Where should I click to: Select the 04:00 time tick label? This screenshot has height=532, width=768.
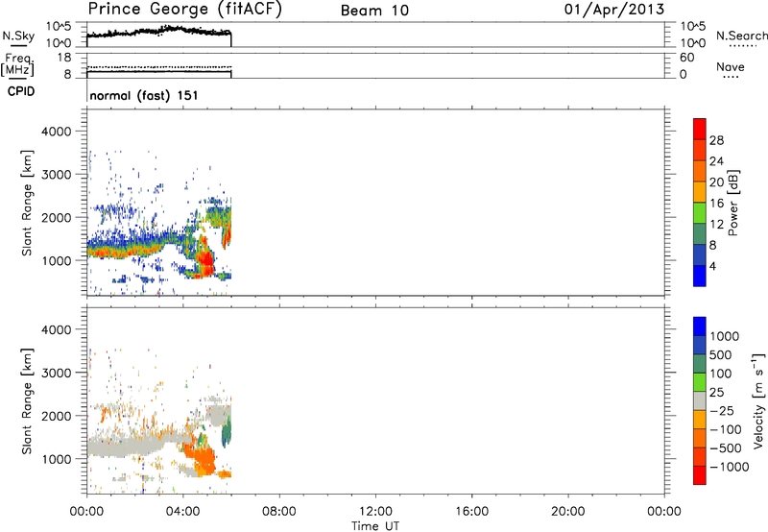(x=182, y=512)
